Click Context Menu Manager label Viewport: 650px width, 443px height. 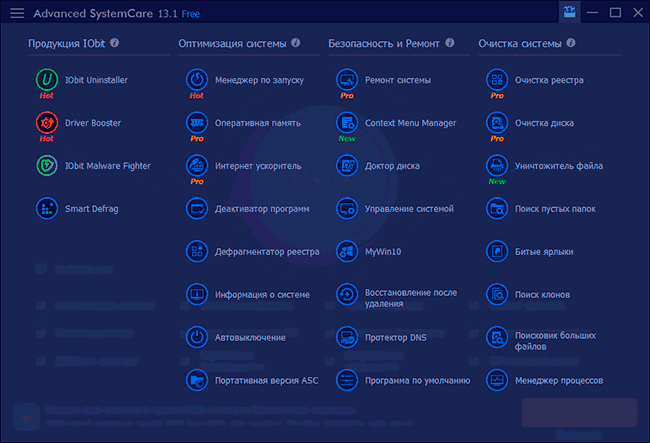tap(410, 123)
